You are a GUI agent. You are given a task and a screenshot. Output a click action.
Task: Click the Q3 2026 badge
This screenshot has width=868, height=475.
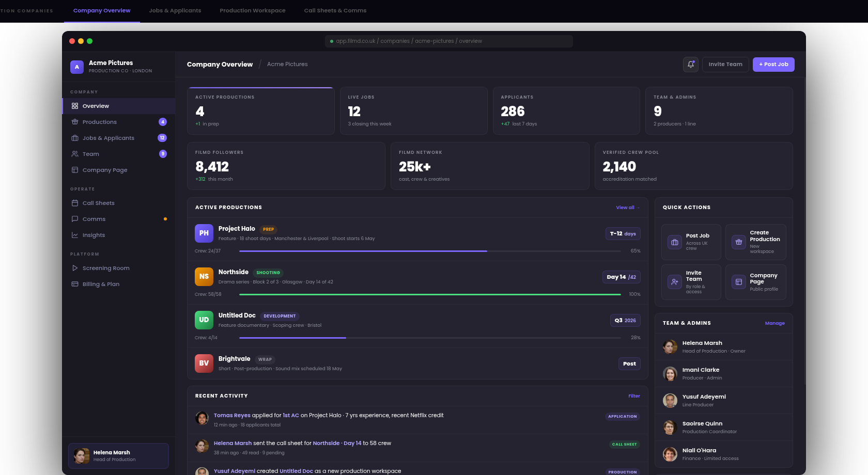click(625, 321)
